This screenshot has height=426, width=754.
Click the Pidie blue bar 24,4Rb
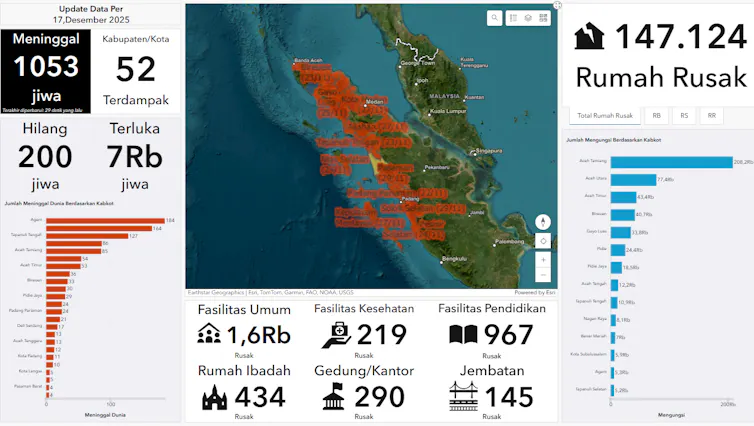[x=618, y=250]
